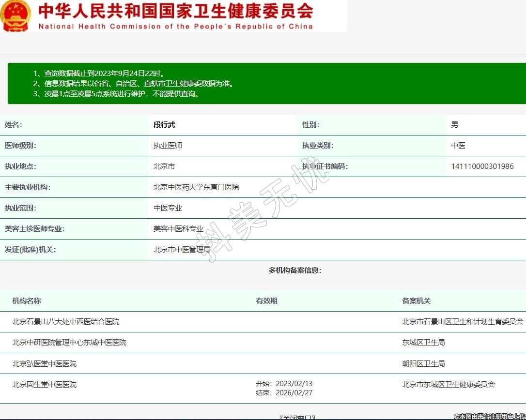
Task: Click the 北京市中医管理局 issuing authority value
Action: (x=182, y=250)
